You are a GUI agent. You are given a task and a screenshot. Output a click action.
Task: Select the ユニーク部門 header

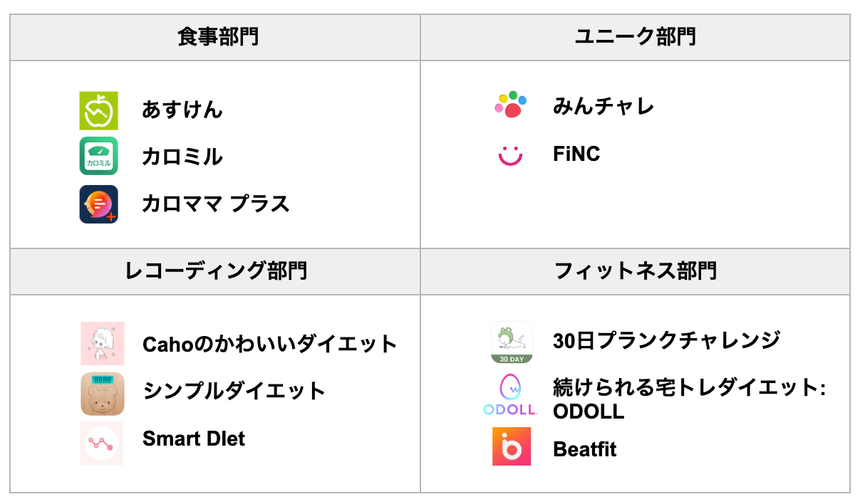[635, 37]
